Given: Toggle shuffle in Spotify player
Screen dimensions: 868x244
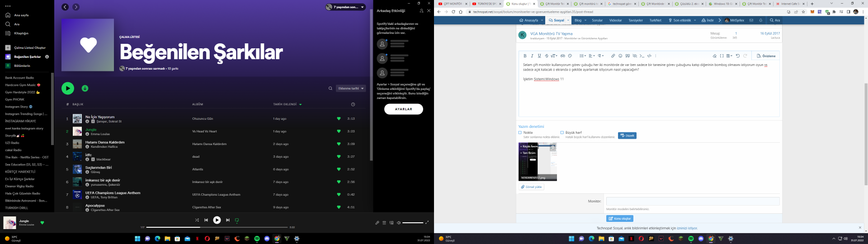Looking at the screenshot, I should tap(197, 220).
